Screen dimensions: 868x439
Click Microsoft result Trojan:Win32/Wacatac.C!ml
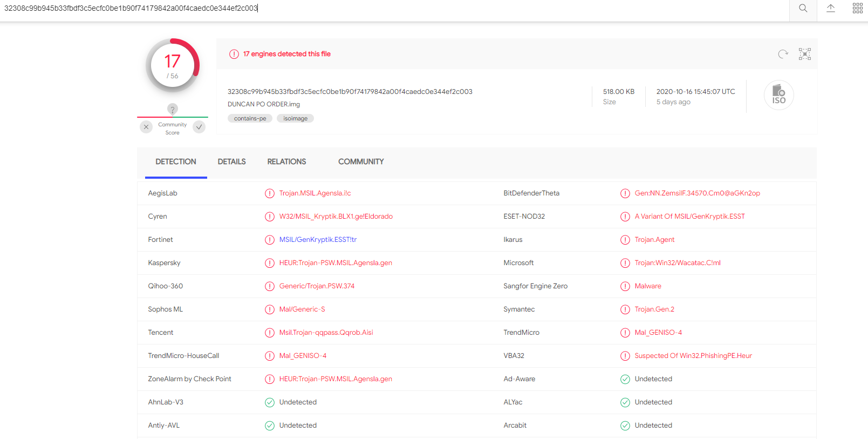[678, 263]
